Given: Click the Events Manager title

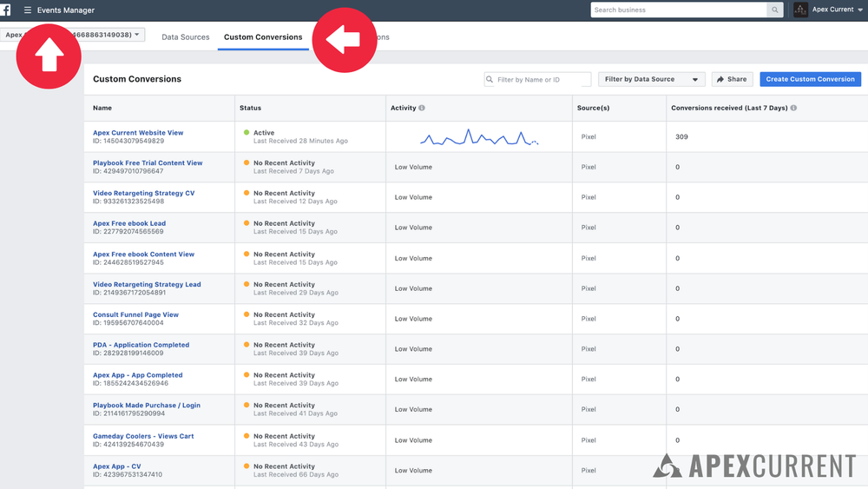Looking at the screenshot, I should click(66, 10).
